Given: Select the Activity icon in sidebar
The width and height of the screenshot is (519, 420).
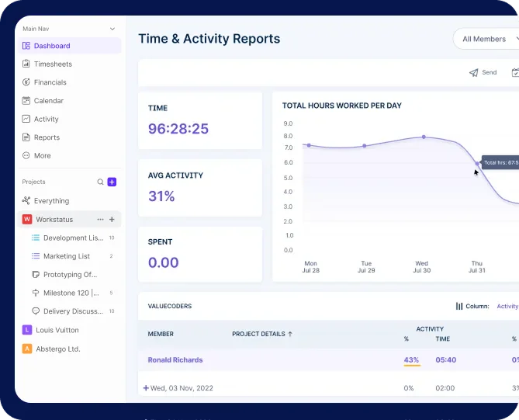Looking at the screenshot, I should point(26,120).
